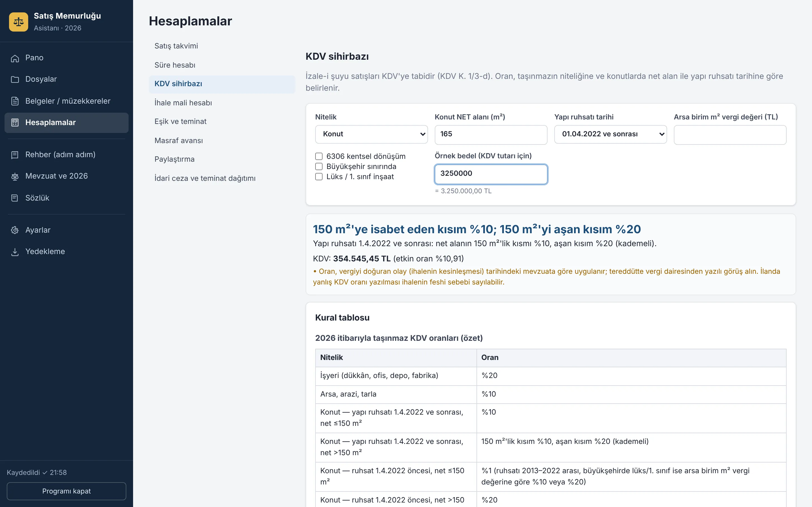Viewport: 812px width, 507px height.
Task: Focus the Arsa birim m² vergi değeri field
Action: [x=730, y=134]
